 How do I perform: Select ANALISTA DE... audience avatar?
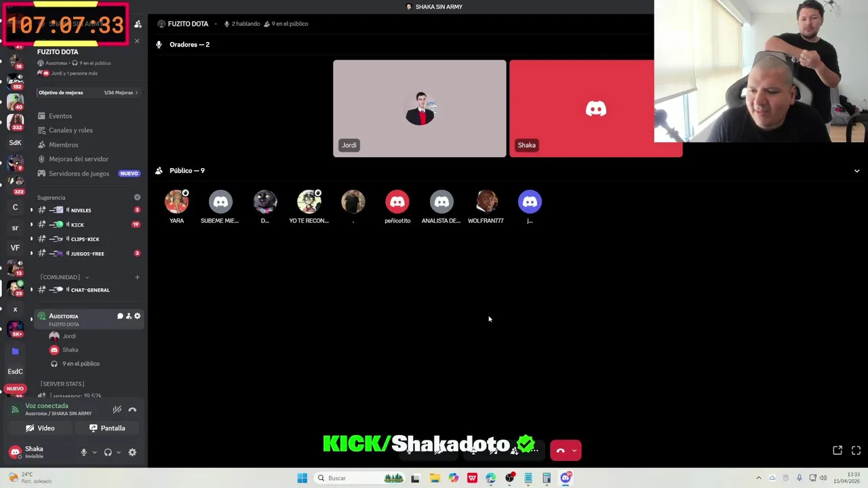click(441, 202)
